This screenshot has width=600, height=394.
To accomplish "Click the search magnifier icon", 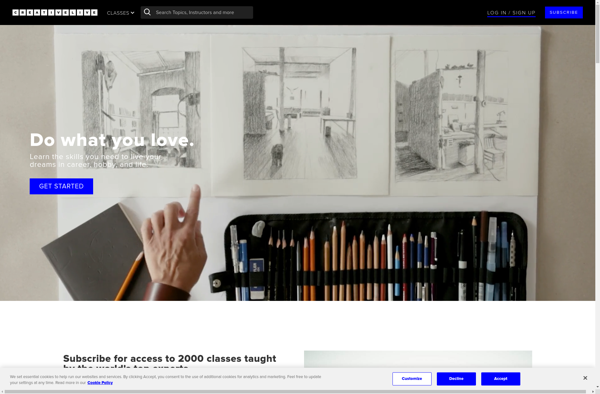I will click(x=147, y=12).
